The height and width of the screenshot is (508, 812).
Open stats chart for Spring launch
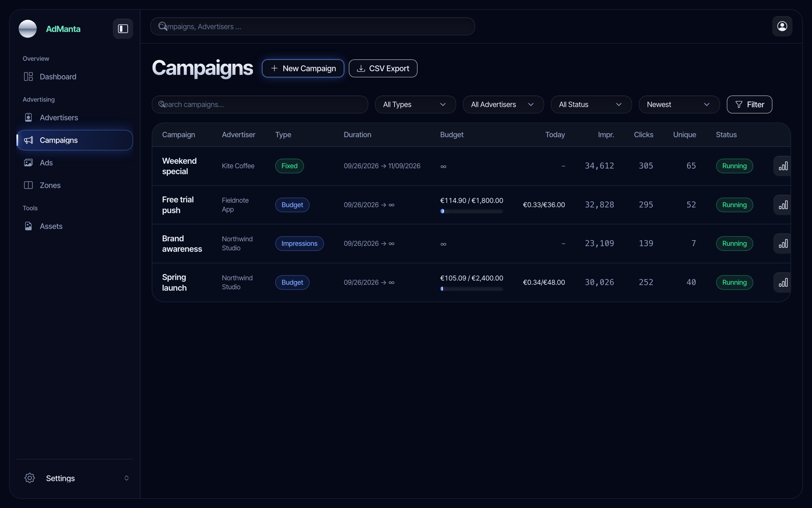point(783,282)
